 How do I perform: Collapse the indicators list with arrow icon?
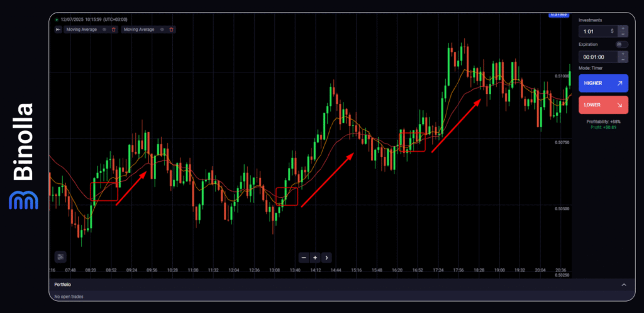coord(58,30)
